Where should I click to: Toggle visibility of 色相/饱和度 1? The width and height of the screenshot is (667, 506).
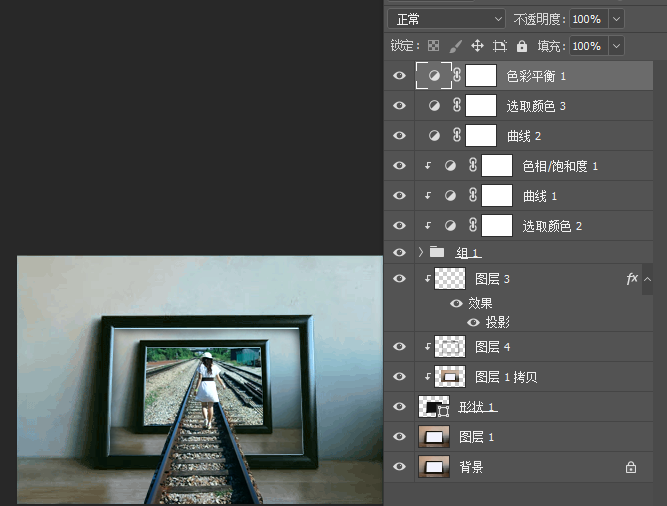pos(399,165)
